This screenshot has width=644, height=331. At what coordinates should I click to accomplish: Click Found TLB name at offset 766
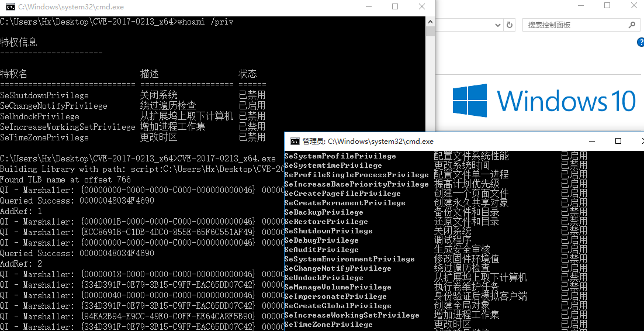point(65,180)
